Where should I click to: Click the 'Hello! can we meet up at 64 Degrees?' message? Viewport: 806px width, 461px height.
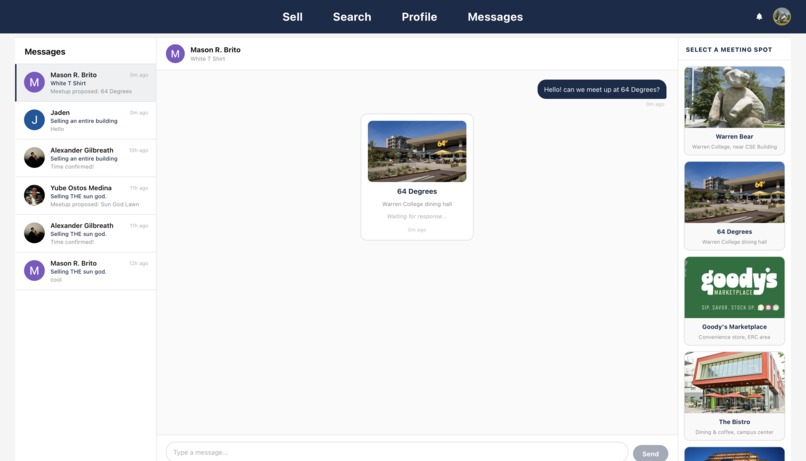pos(601,89)
